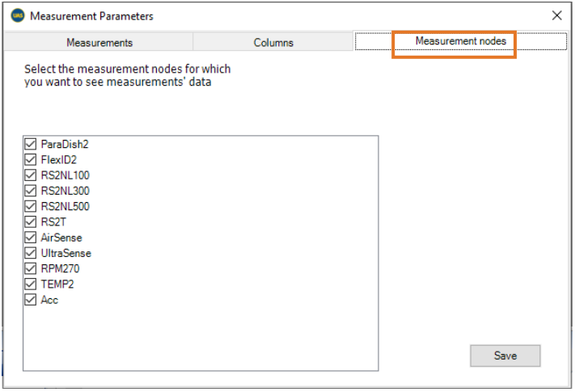Screen dimensions: 575x392
Task: Toggle the FlexID2 node checkbox
Action: click(31, 160)
